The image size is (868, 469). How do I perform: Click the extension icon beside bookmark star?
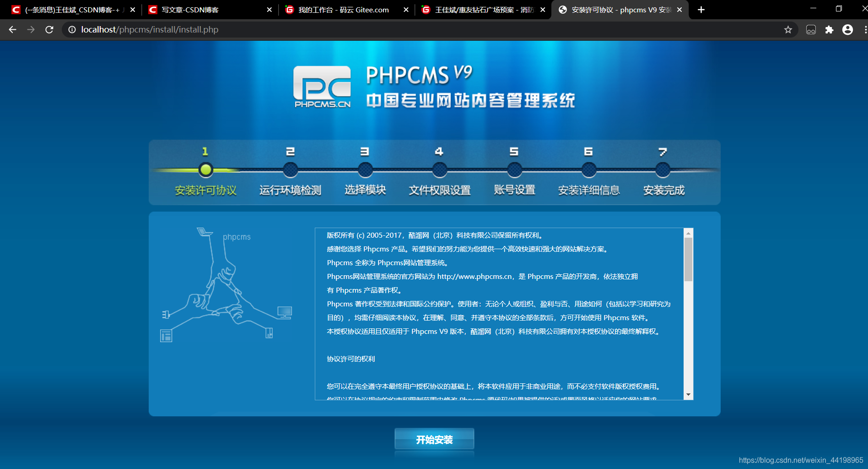[811, 30]
